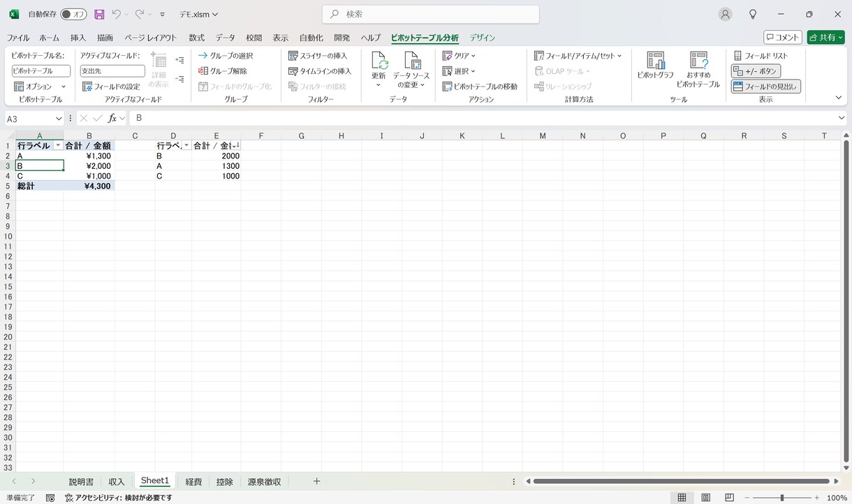Switch to page break preview icon
The width and height of the screenshot is (852, 504).
coord(729,498)
